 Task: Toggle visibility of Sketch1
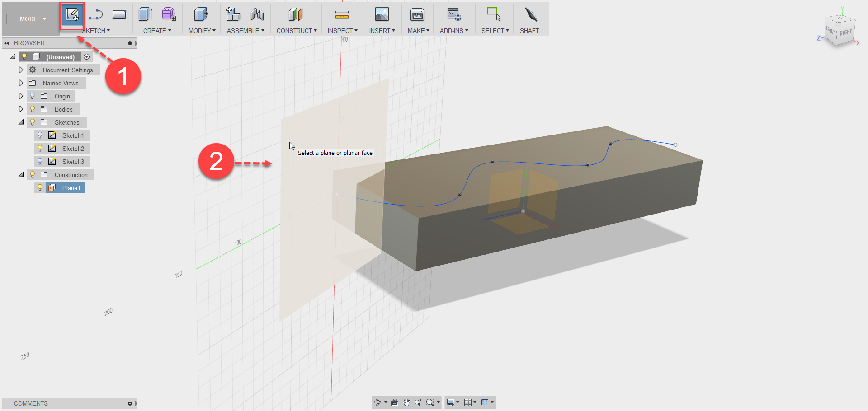(x=40, y=135)
